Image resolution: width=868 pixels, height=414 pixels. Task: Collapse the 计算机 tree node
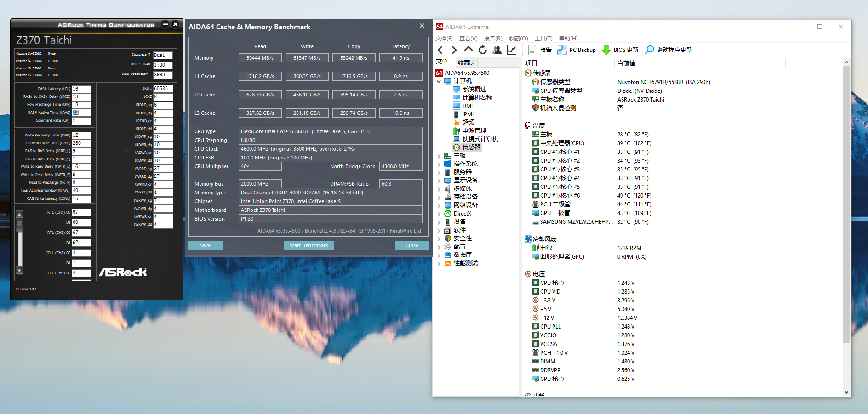(439, 81)
